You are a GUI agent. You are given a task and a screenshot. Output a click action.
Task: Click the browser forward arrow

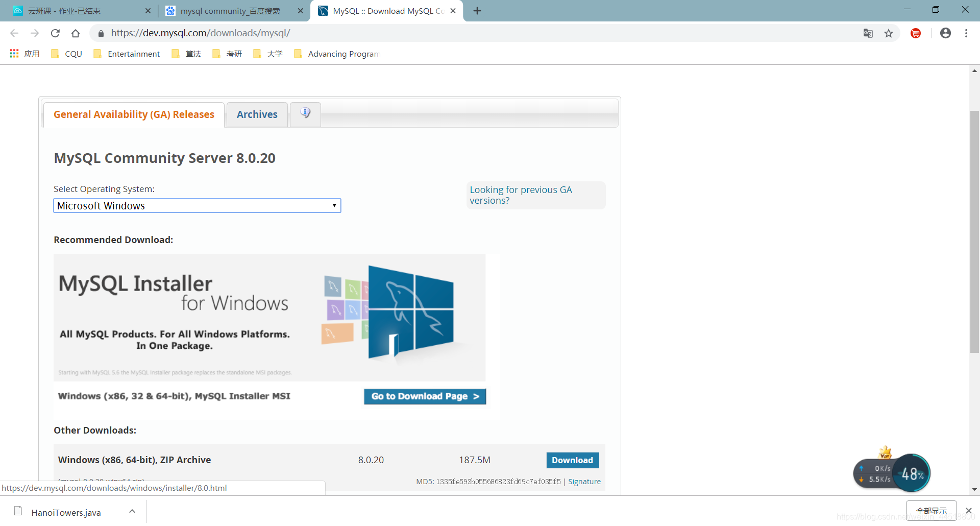coord(35,33)
